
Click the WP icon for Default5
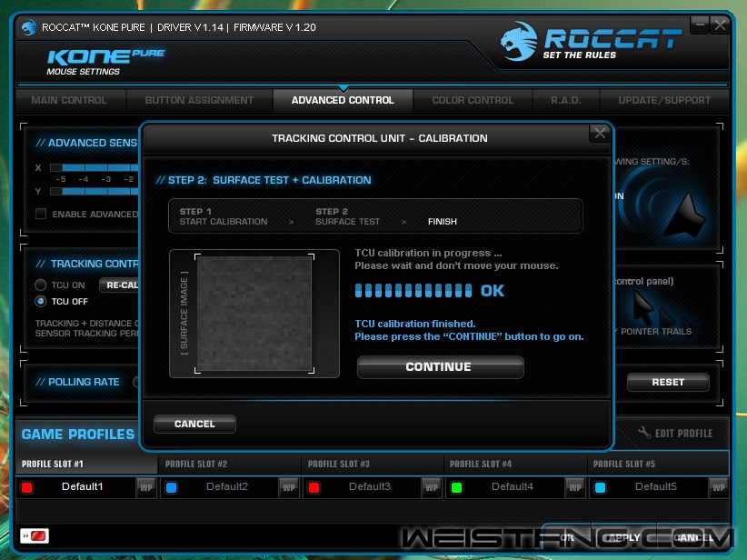[x=719, y=487]
